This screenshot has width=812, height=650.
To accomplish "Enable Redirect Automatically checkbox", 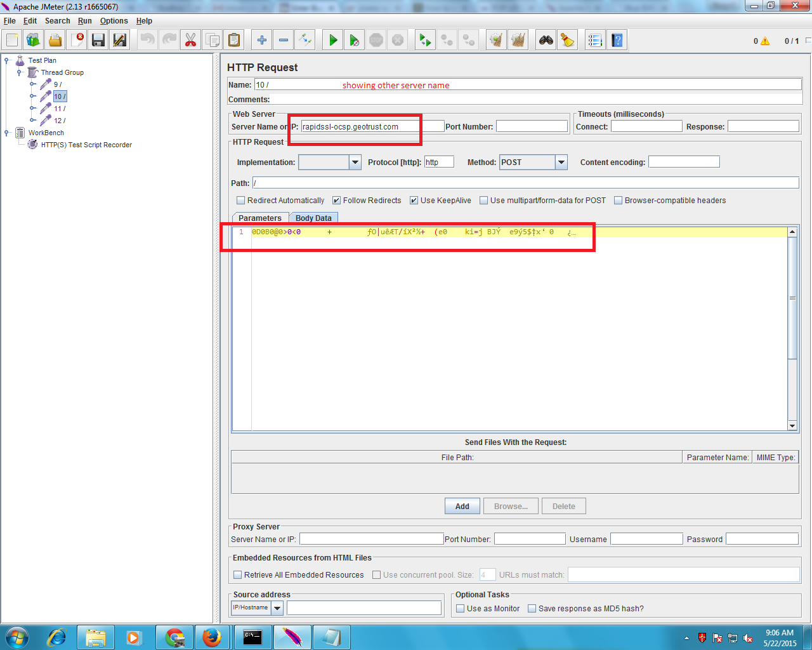I will coord(240,201).
